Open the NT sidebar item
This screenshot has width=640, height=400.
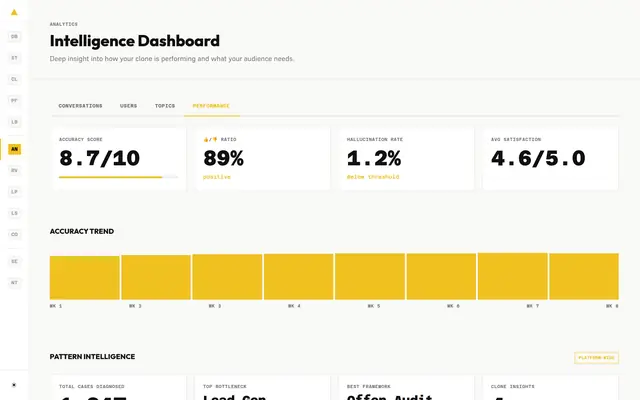(x=14, y=282)
